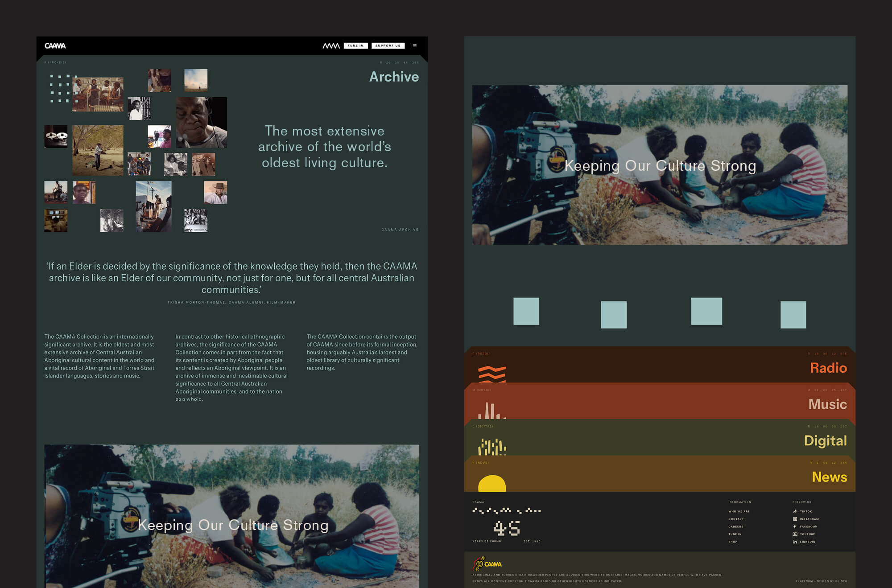Click the CAAMA ARCHIVE caption text
Image resolution: width=892 pixels, height=588 pixels.
(x=400, y=230)
